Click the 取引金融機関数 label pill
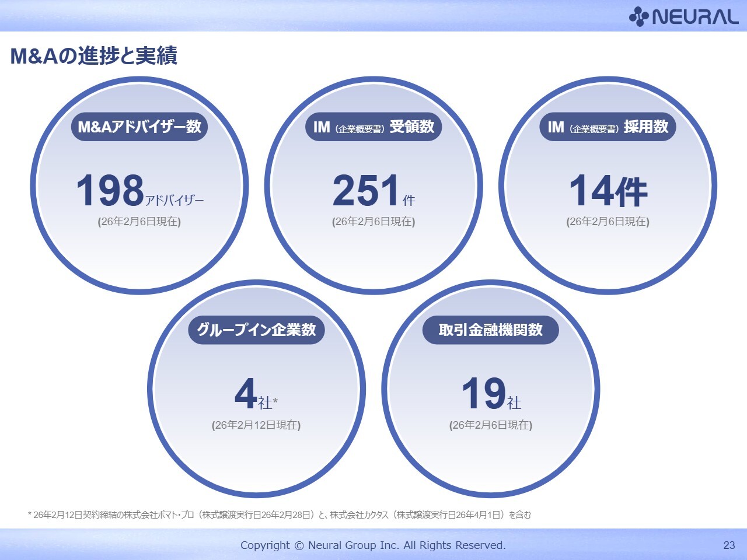Screen dimensions: 747x560 (491, 330)
